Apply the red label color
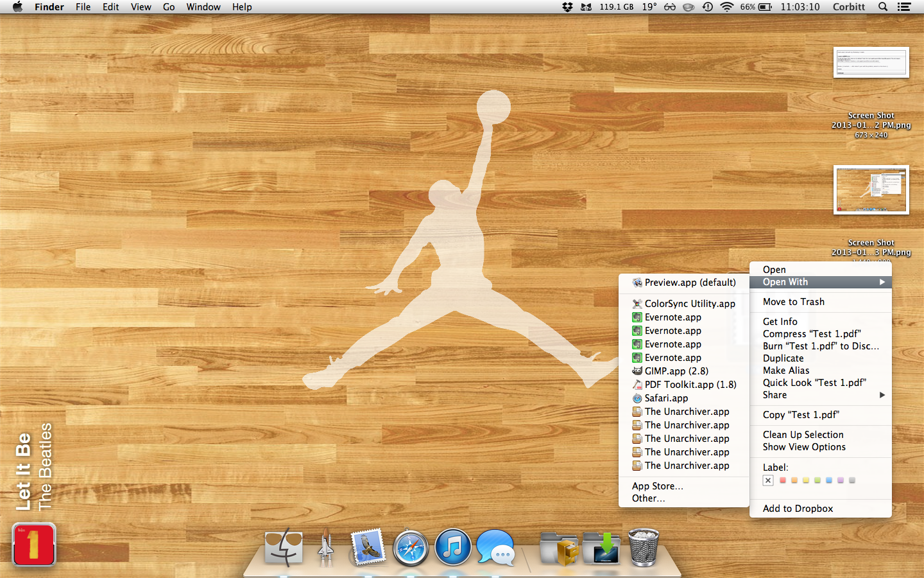The height and width of the screenshot is (578, 924). pos(783,480)
